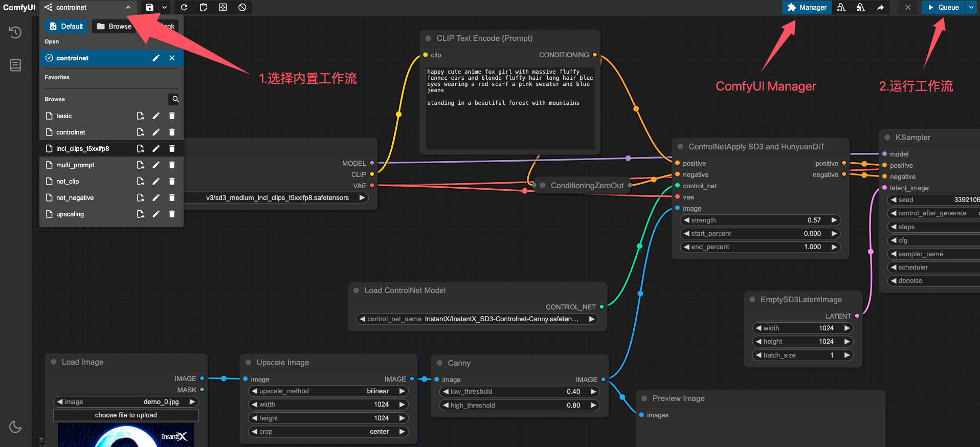This screenshot has width=980, height=447.
Task: Collapse the Canny node via its dot
Action: pos(439,363)
